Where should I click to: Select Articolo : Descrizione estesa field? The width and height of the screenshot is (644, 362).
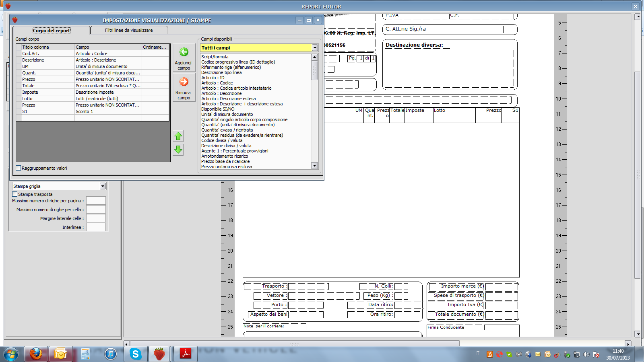click(x=228, y=99)
